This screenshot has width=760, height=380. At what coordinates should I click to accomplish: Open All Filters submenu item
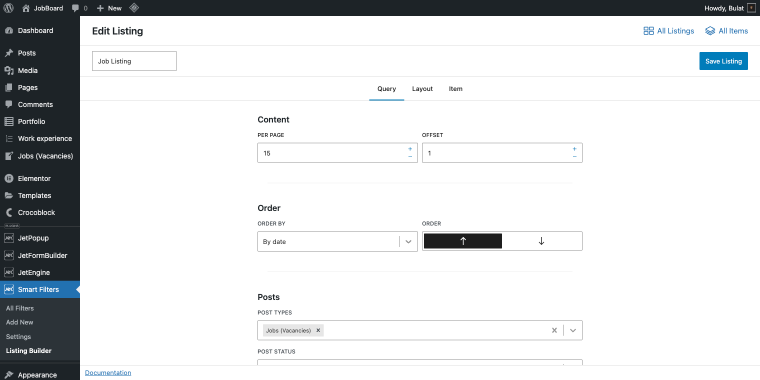pos(20,308)
